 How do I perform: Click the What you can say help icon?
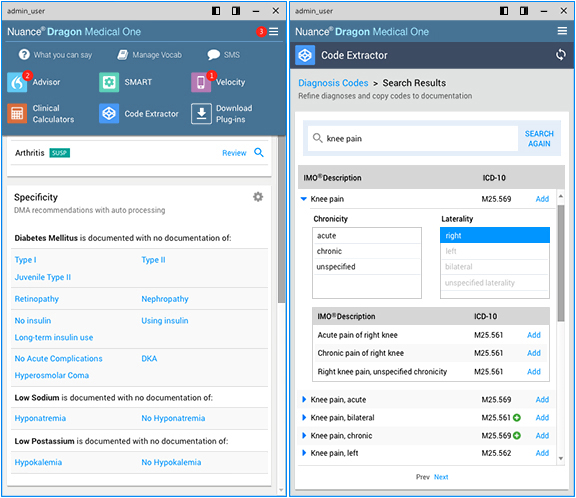point(24,55)
